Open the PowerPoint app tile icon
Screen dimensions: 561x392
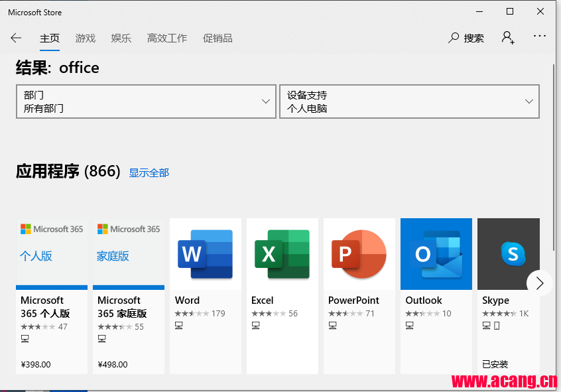pos(359,254)
